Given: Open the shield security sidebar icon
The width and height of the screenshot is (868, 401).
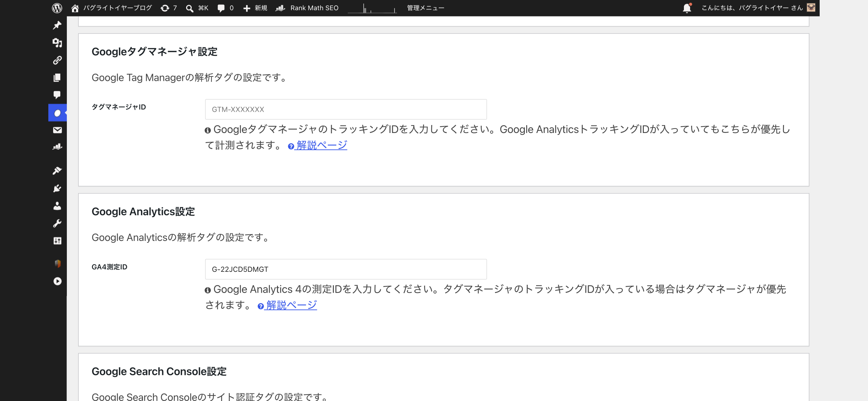Looking at the screenshot, I should [57, 264].
